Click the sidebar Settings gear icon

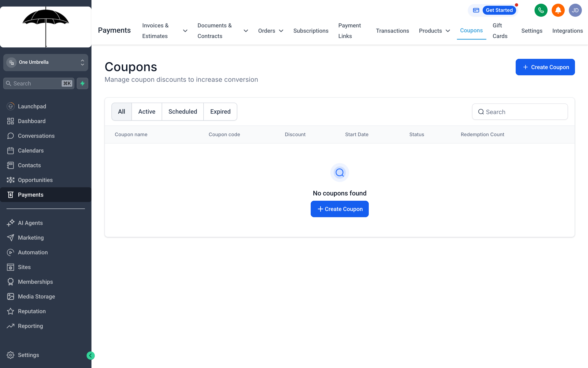(10, 355)
